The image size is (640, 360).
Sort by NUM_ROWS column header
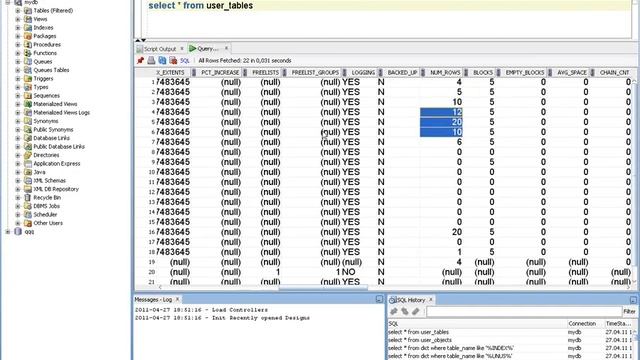(445, 73)
